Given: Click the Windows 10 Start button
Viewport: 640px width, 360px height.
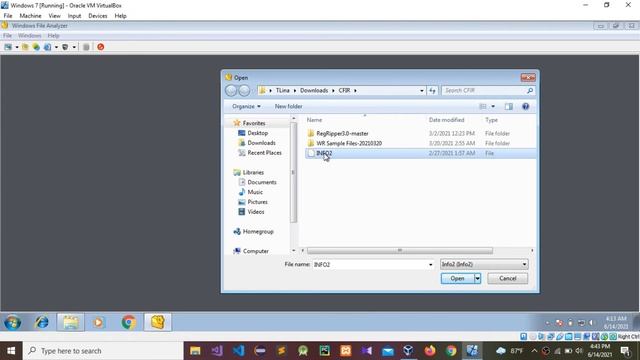Looking at the screenshot, I should [x=11, y=351].
